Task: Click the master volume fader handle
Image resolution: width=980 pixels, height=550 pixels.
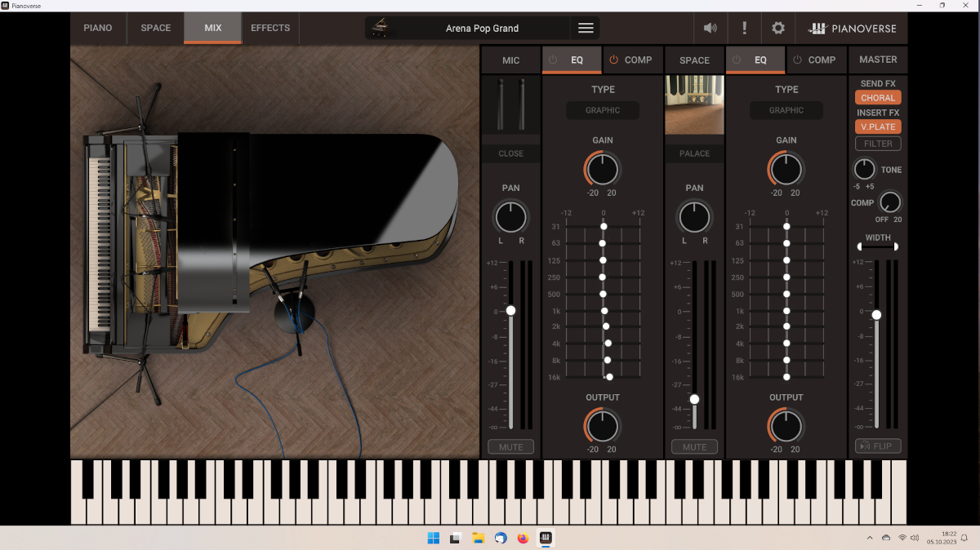Action: (876, 315)
